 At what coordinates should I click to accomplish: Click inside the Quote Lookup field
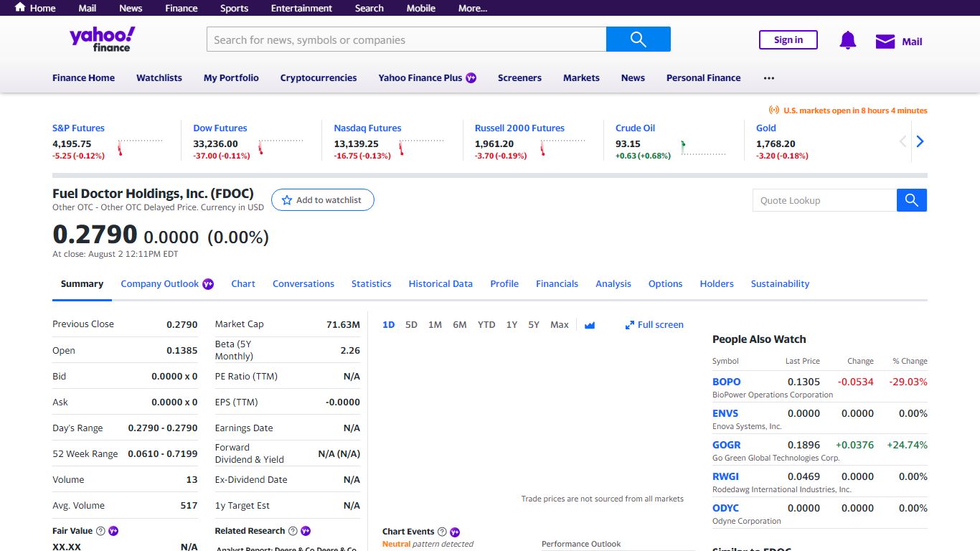pyautogui.click(x=824, y=200)
